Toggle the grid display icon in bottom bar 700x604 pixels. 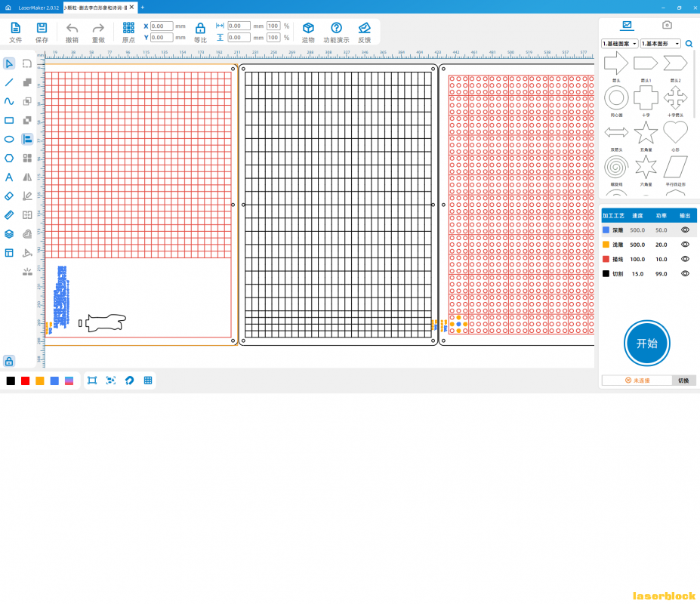coord(148,381)
